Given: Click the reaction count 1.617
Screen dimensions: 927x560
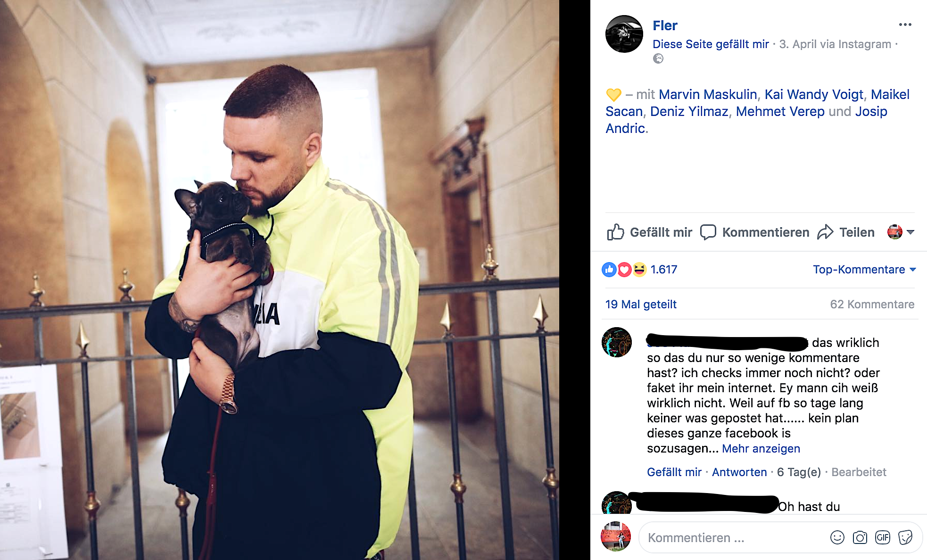Looking at the screenshot, I should [x=664, y=270].
